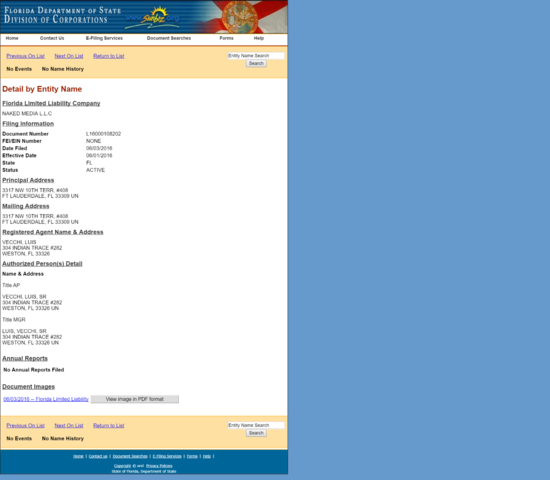Screen dimensions: 550x480
Task: Follow the lower Previous On List link
Action: [25, 426]
